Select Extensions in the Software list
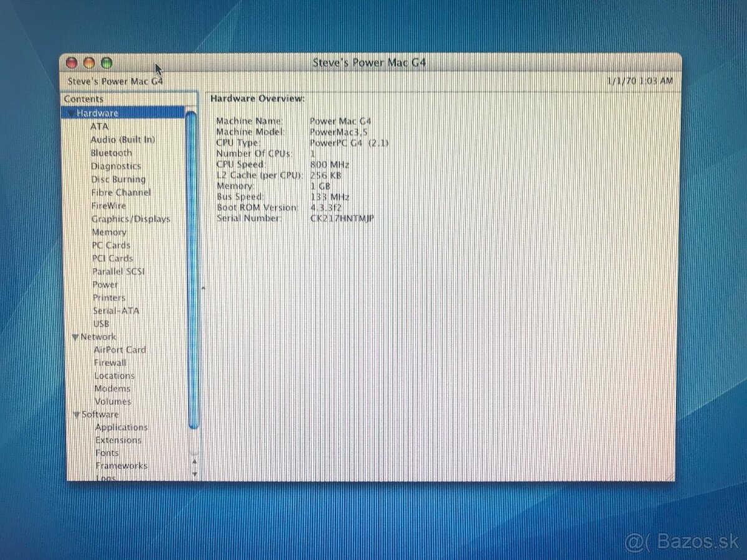Image resolution: width=747 pixels, height=560 pixels. point(118,441)
